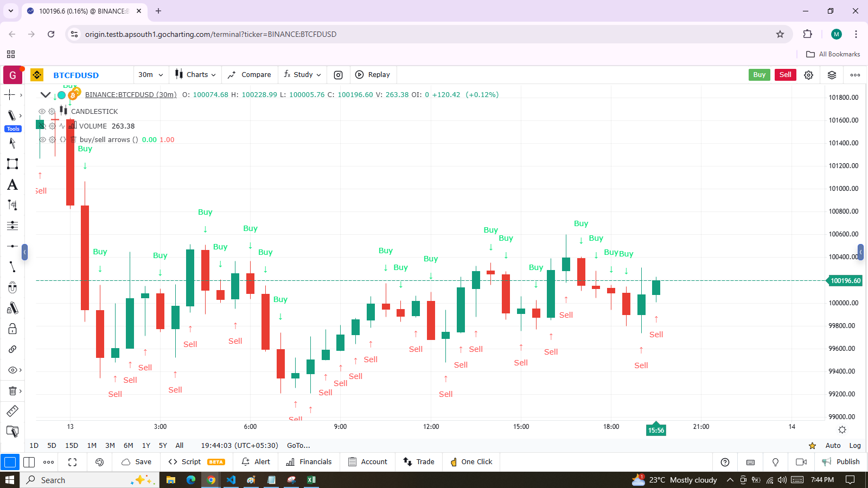Open the object tree layers icon

click(832, 75)
